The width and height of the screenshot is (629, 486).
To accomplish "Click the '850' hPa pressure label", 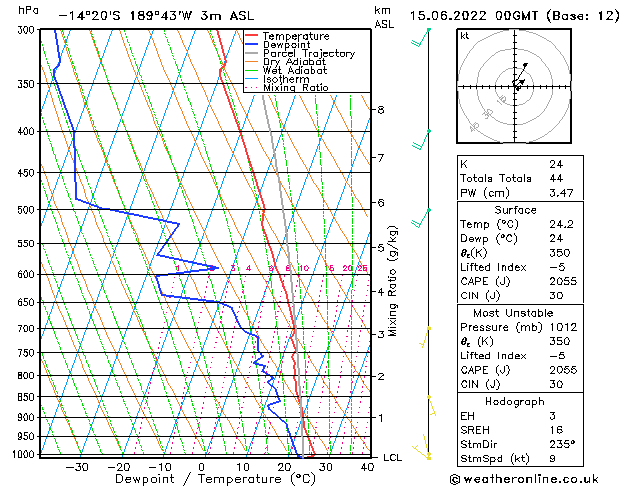I will tap(28, 397).
